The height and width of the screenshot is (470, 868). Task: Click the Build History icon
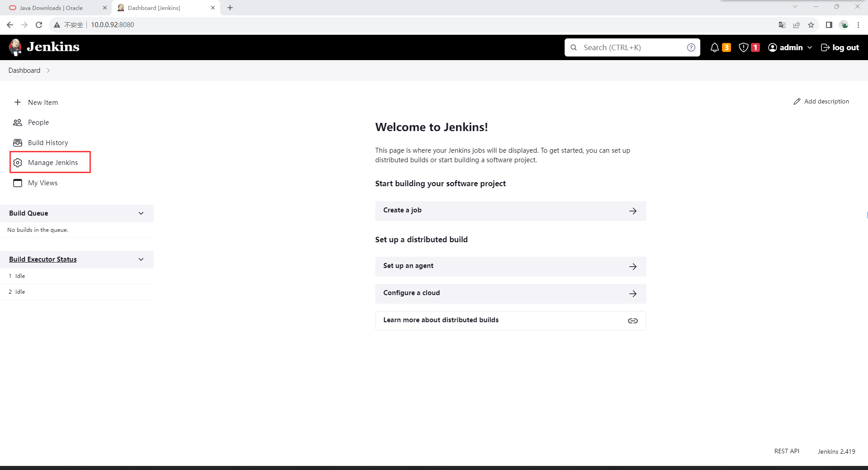click(x=18, y=143)
